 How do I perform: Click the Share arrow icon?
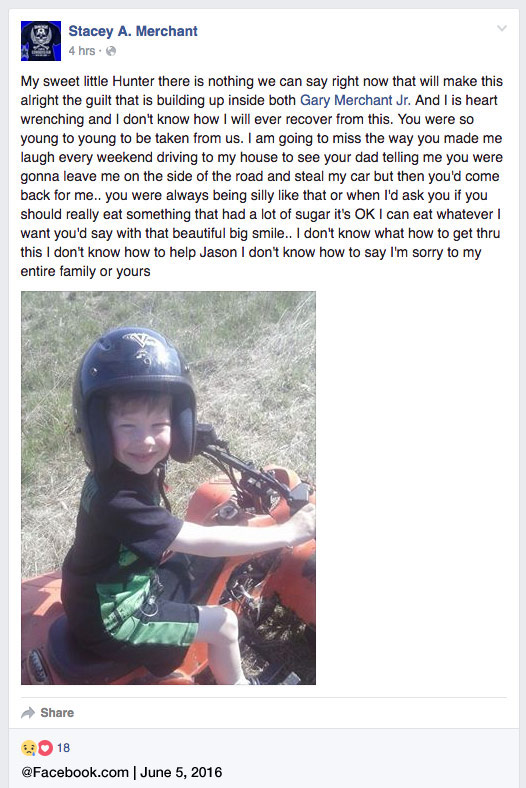28,713
